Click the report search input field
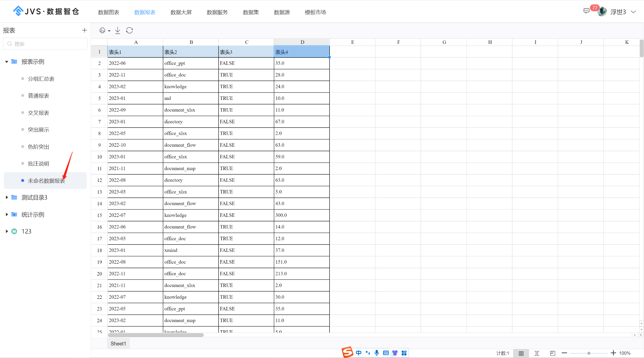Viewport: 644px width, 358px height. coord(45,44)
